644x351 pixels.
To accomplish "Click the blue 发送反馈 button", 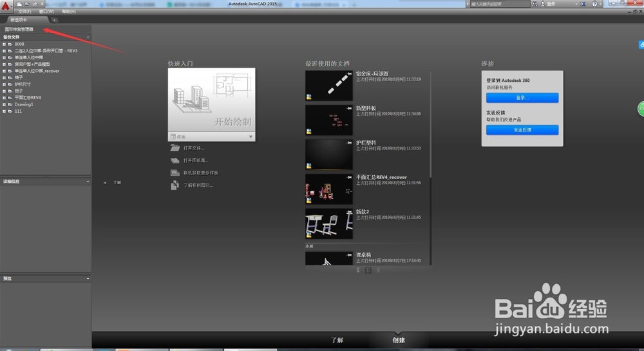I will [x=522, y=130].
